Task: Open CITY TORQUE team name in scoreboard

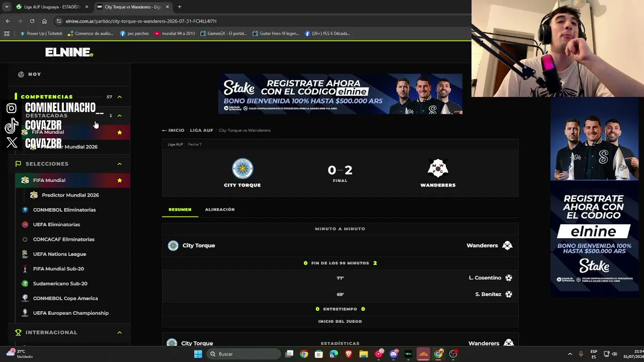Action: (243, 185)
